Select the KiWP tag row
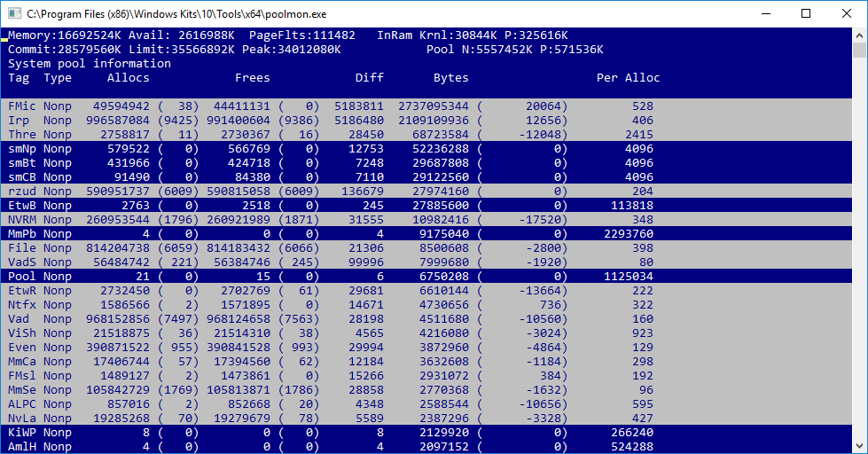Viewport: 868px width, 454px height. pos(426,433)
